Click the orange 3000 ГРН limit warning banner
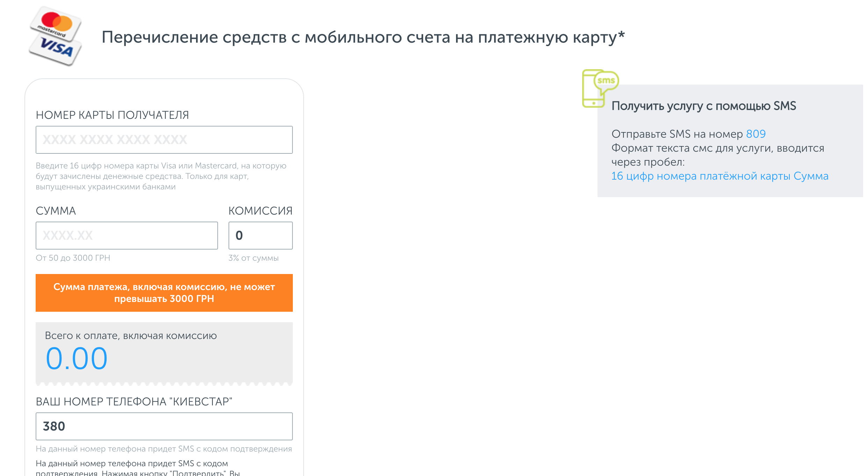 164,293
